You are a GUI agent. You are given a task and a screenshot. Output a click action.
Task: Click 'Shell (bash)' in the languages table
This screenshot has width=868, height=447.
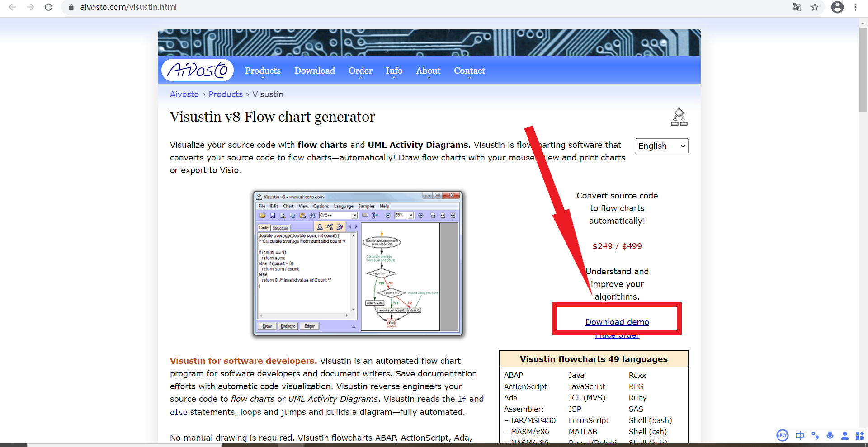(650, 420)
